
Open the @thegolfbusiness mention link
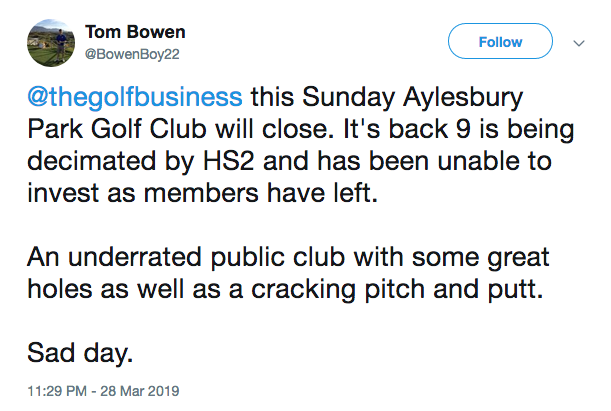click(x=132, y=98)
